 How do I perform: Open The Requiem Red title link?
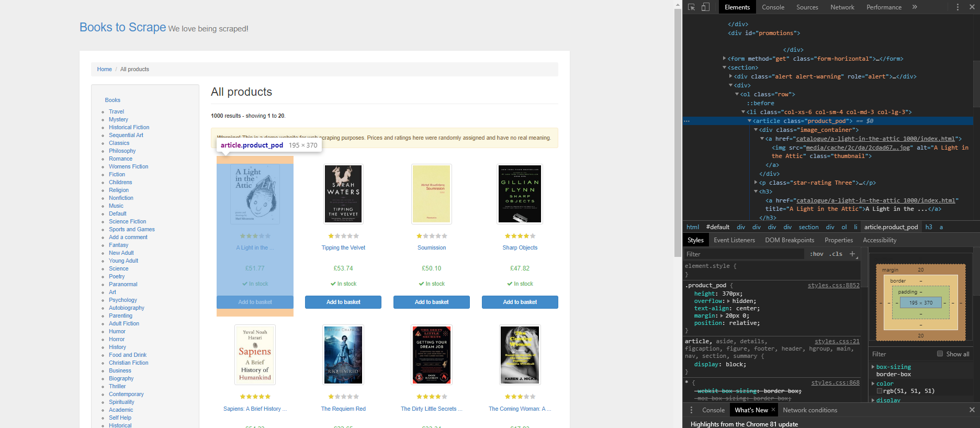pos(343,409)
